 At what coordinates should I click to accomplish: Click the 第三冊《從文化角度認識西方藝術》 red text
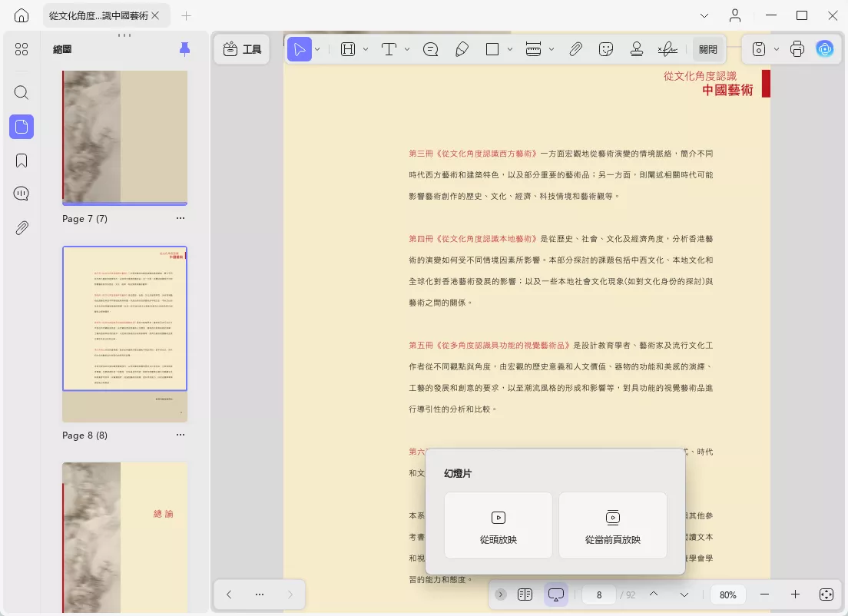point(473,154)
